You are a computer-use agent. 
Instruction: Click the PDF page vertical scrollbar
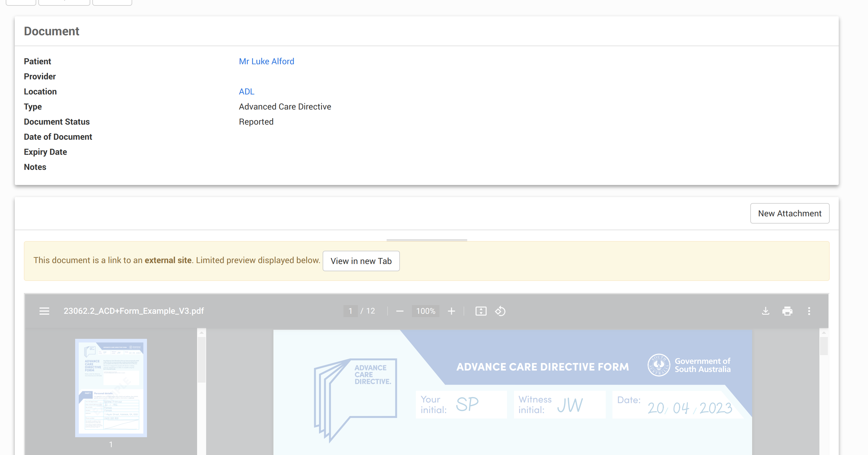(824, 346)
